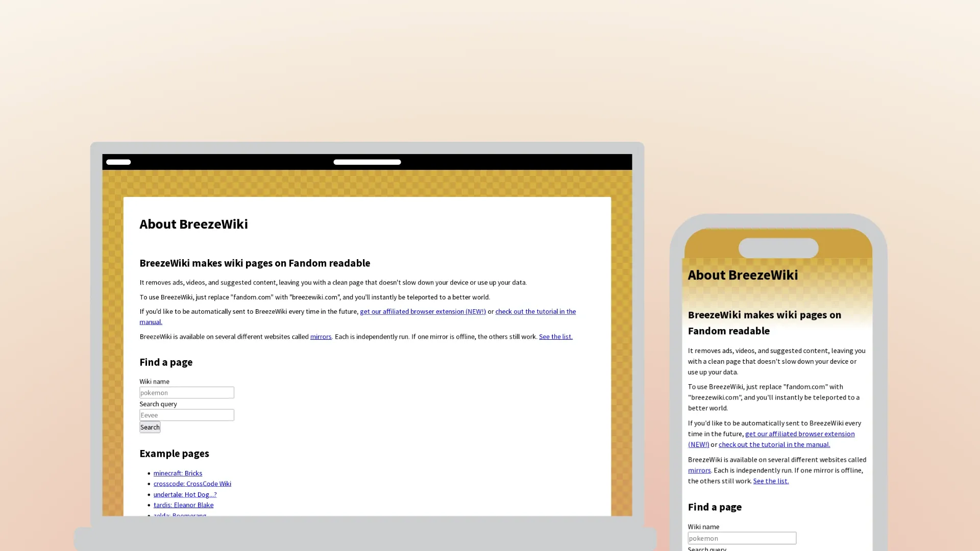Select the browser tab in the laptop's title bar
The height and width of the screenshot is (551, 980).
pos(118,162)
